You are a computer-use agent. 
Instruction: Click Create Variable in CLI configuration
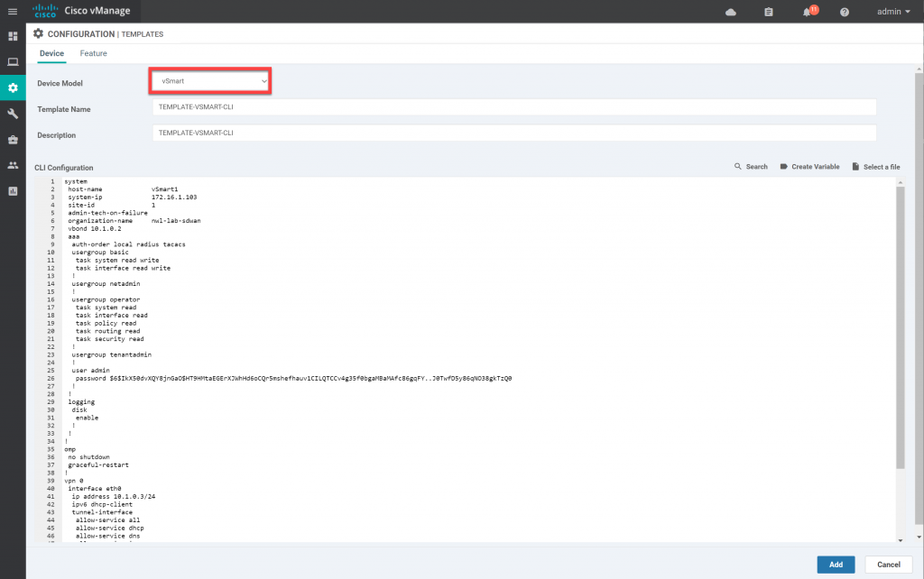[x=808, y=166]
